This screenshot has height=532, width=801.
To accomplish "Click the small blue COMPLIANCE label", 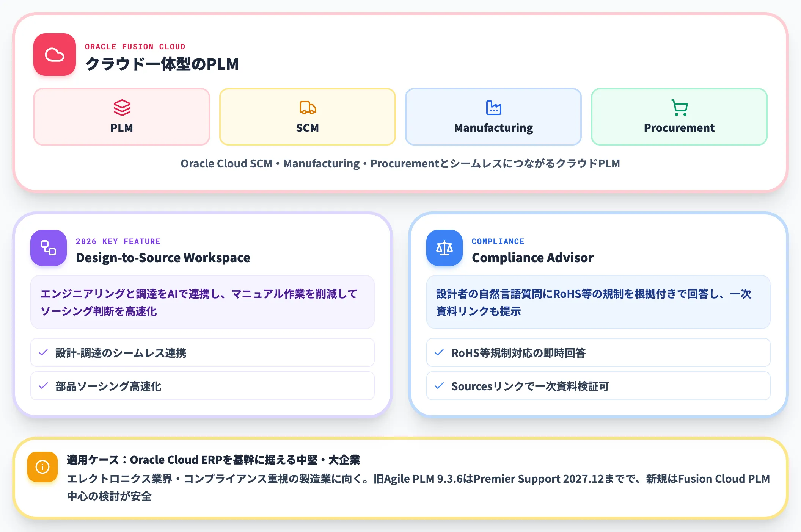I will coord(498,241).
